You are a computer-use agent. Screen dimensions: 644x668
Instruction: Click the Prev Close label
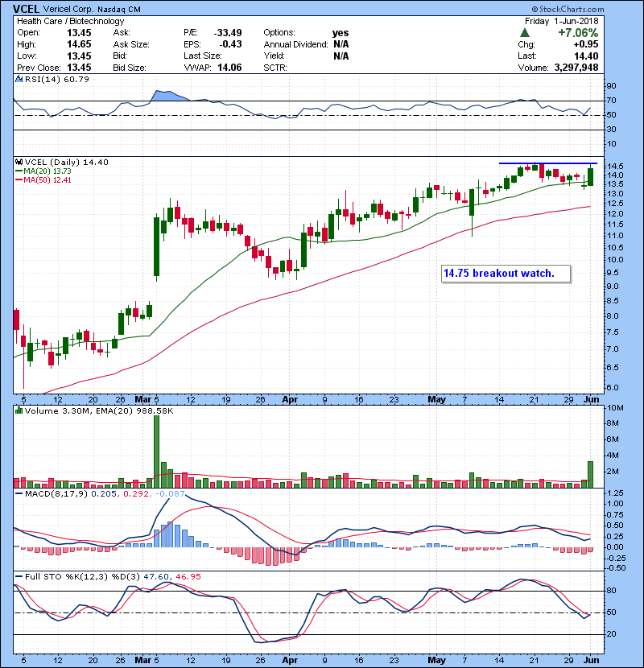(39, 68)
